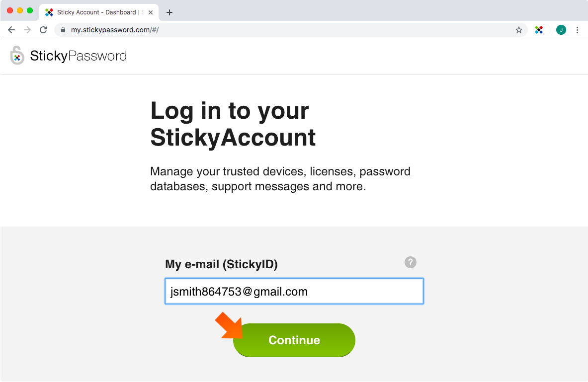Click the gray help question mark icon
Image resolution: width=588 pixels, height=382 pixels.
click(x=410, y=262)
